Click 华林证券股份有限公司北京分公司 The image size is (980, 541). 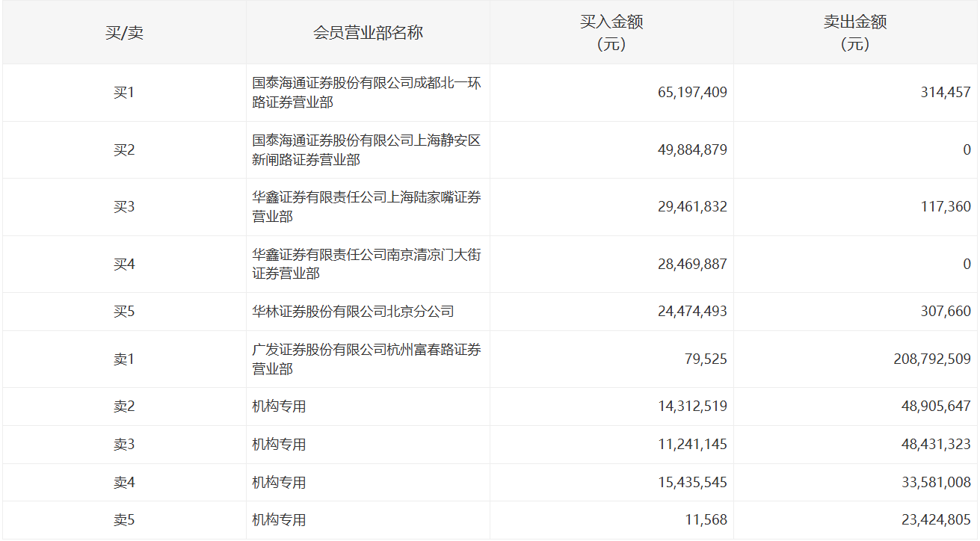click(x=353, y=312)
